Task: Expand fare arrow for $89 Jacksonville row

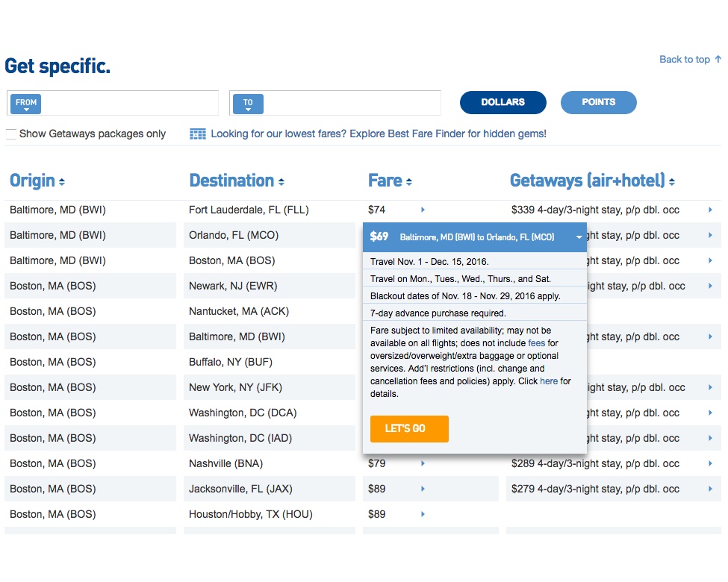Action: point(423,489)
